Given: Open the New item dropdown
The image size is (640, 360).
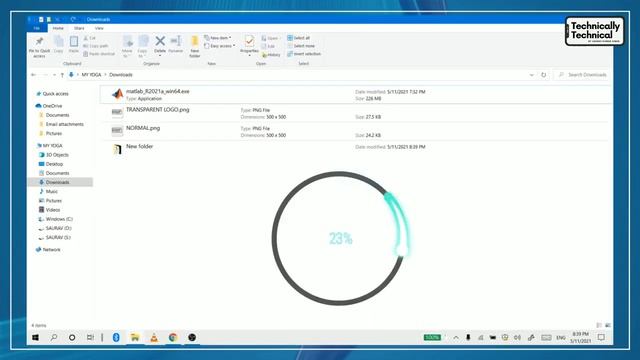Looking at the screenshot, I should (218, 38).
